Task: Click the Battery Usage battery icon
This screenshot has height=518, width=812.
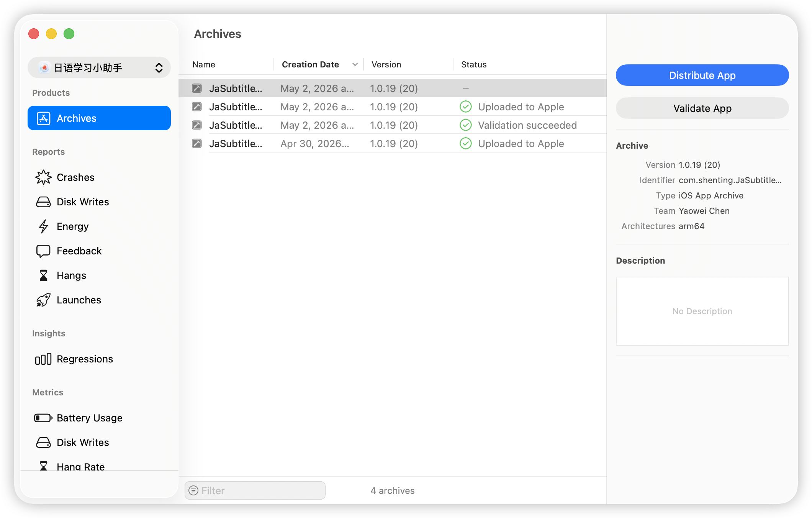Action: (x=43, y=418)
